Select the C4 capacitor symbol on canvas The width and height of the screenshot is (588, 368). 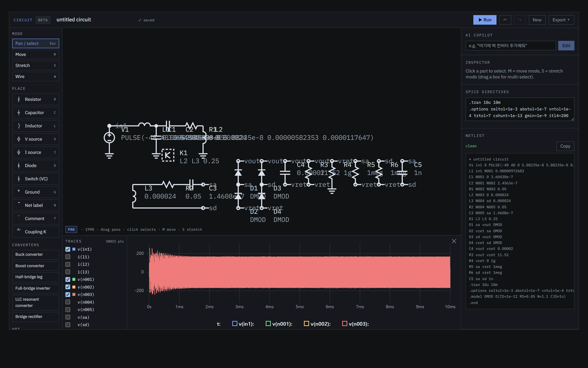point(285,173)
